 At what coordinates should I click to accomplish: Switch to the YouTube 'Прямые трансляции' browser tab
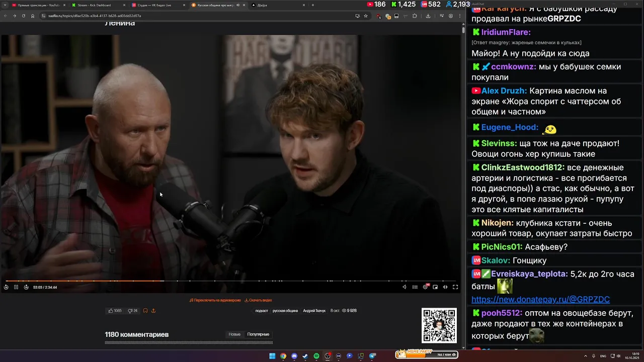39,5
